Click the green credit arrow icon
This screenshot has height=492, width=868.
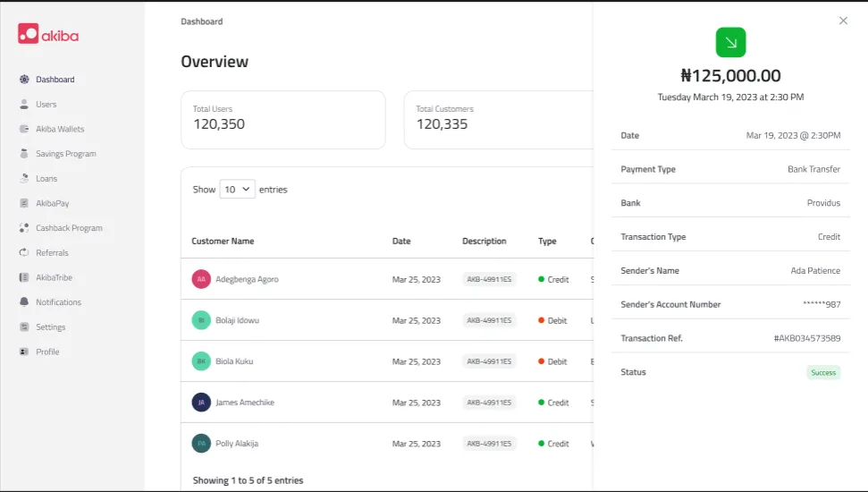click(x=730, y=42)
